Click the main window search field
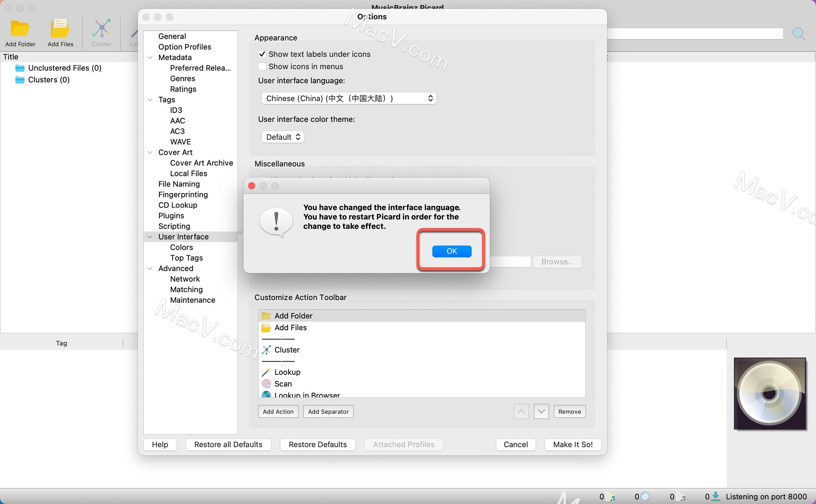The height and width of the screenshot is (504, 816). click(x=695, y=34)
